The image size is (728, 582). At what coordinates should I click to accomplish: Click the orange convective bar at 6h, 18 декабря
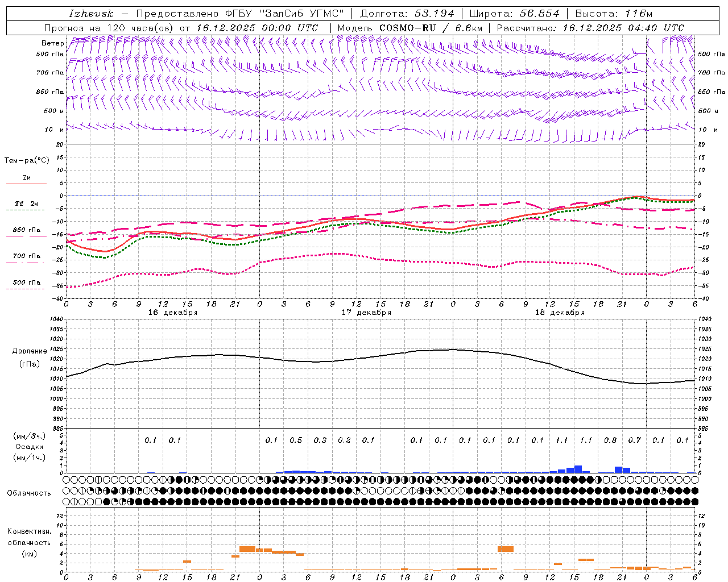[505, 549]
